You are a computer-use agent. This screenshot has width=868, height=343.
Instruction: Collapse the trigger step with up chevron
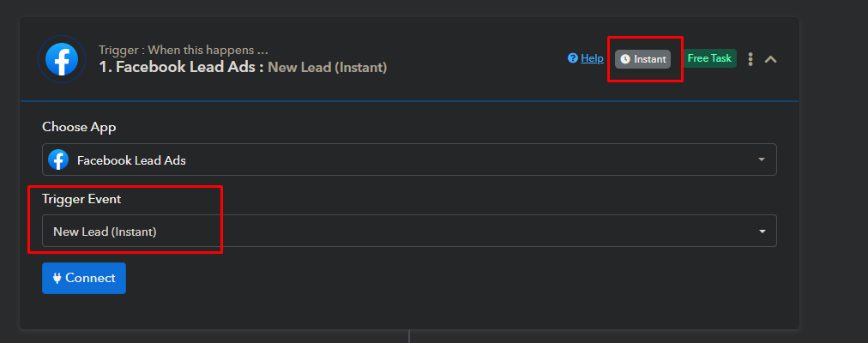pyautogui.click(x=770, y=59)
